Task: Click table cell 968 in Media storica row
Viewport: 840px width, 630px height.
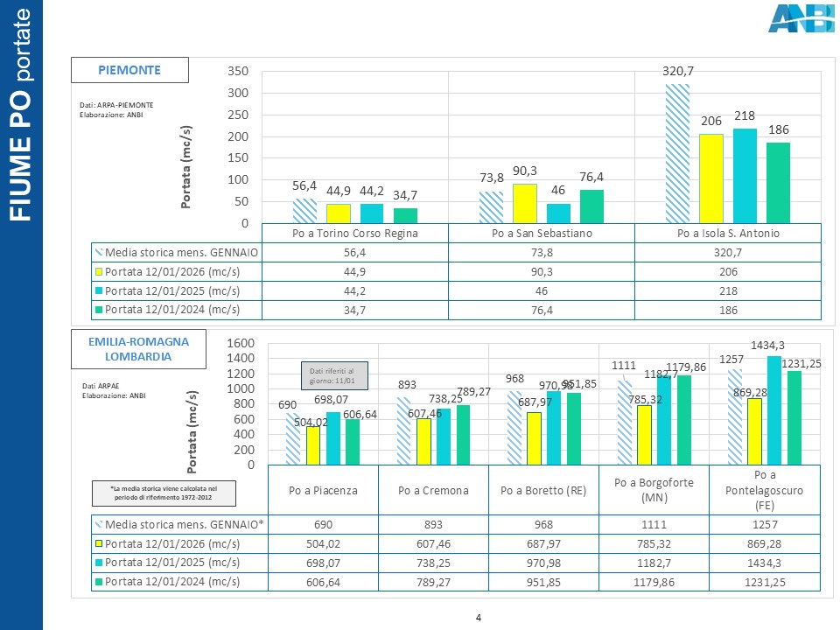Action: [x=543, y=524]
